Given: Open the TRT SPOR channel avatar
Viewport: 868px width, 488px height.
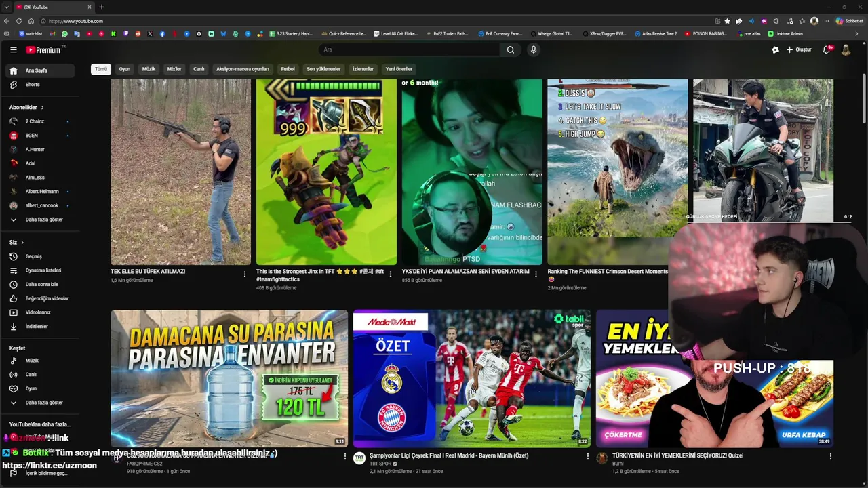Looking at the screenshot, I should point(359,458).
